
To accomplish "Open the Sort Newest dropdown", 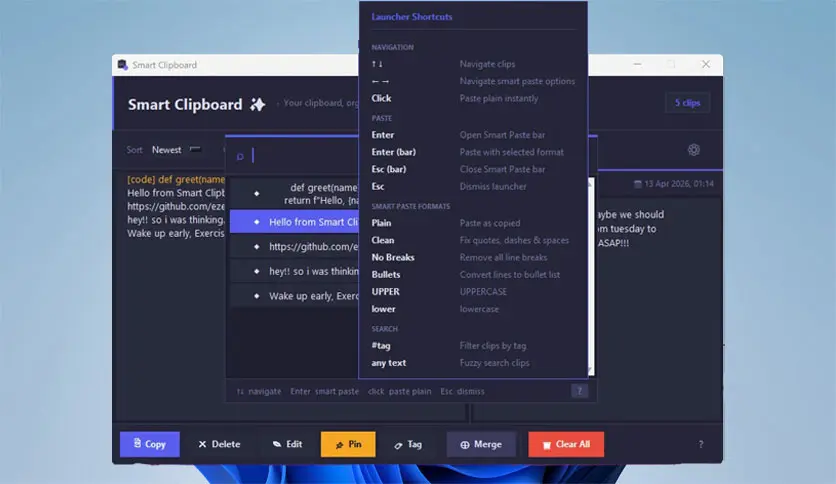I will (x=176, y=150).
